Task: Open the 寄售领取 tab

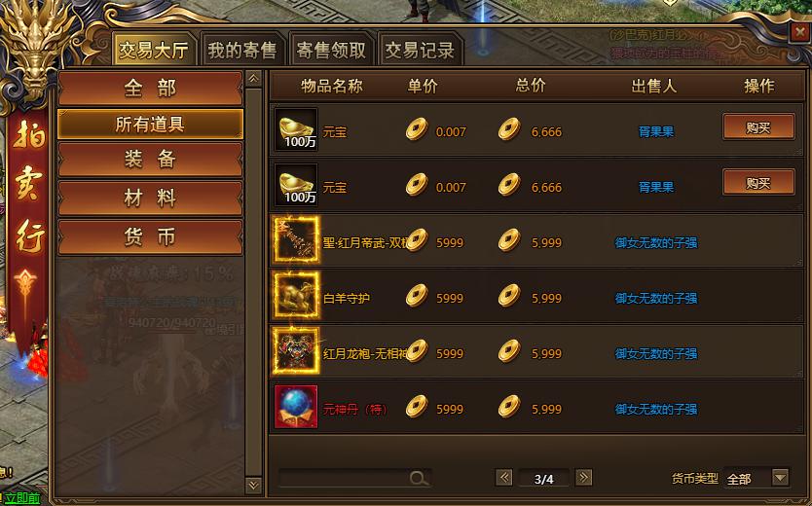Action: pyautogui.click(x=331, y=51)
